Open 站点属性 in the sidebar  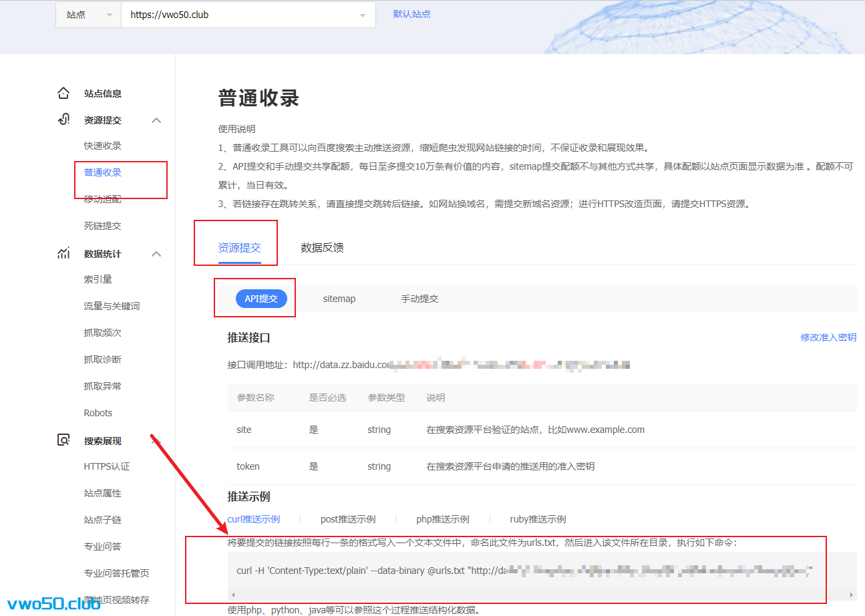(103, 493)
